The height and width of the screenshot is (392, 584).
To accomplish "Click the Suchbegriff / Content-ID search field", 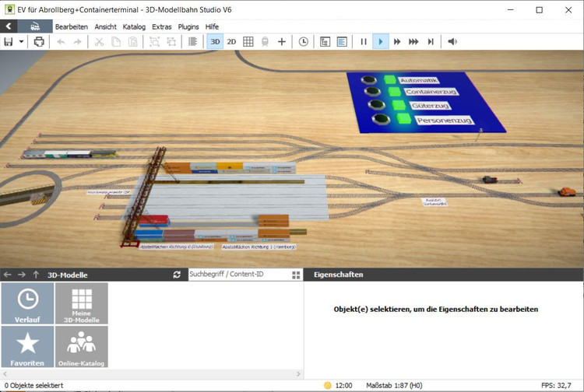I will (239, 274).
